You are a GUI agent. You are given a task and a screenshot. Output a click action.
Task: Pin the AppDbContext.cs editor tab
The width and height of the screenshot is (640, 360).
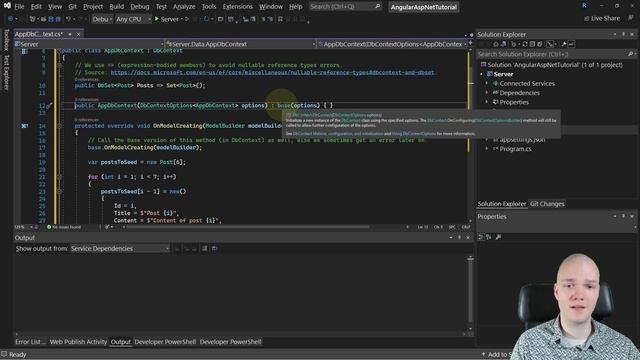point(70,34)
